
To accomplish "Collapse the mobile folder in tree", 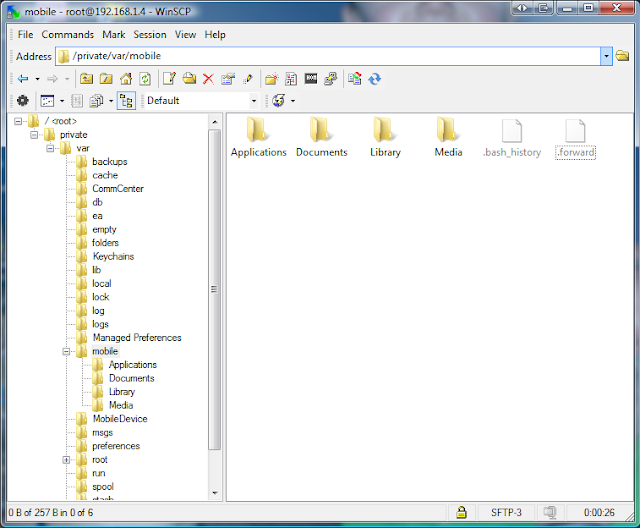I will [x=66, y=351].
